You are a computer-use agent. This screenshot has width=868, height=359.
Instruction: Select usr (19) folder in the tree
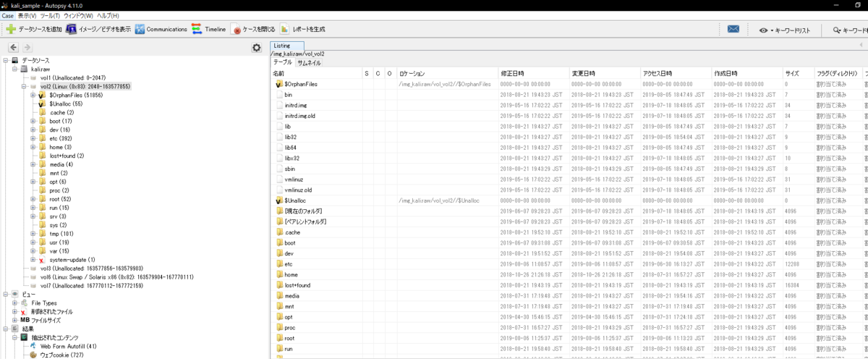pos(61,242)
